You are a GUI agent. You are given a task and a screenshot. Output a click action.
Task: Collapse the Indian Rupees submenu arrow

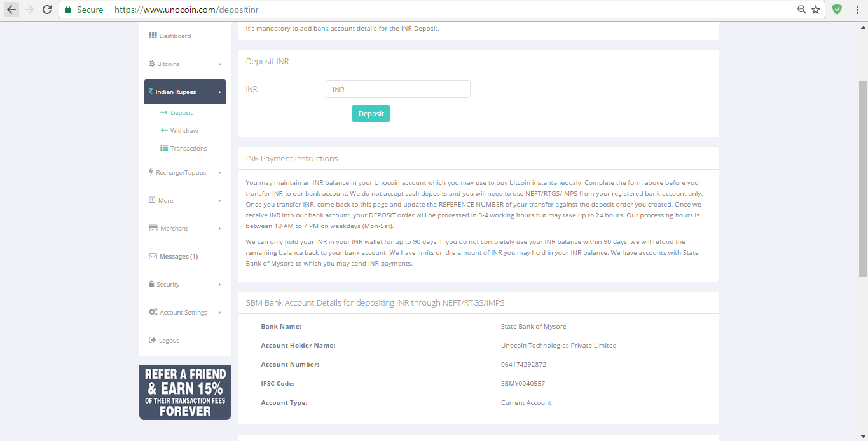[x=219, y=92]
